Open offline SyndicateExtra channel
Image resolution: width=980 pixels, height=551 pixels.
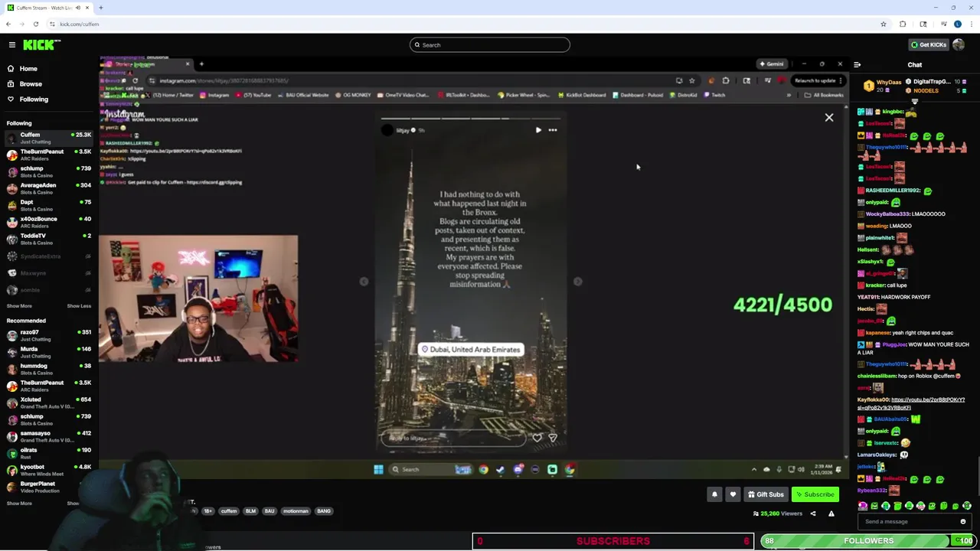48,256
